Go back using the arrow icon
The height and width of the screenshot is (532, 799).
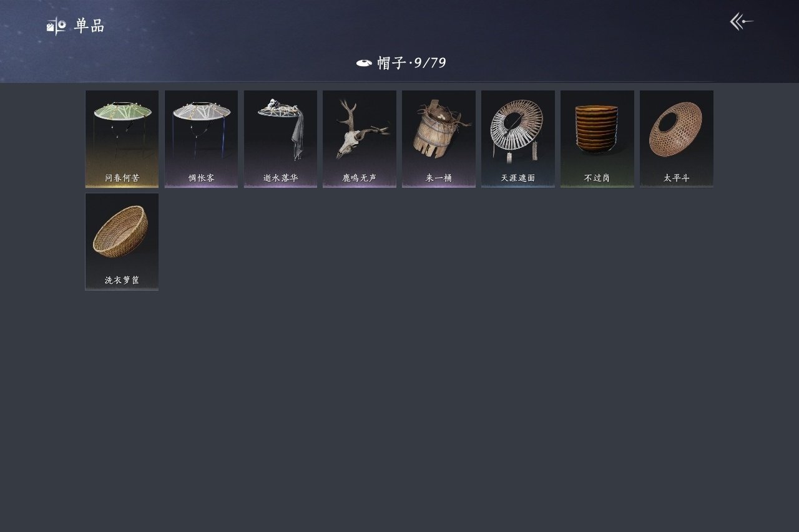[x=742, y=22]
